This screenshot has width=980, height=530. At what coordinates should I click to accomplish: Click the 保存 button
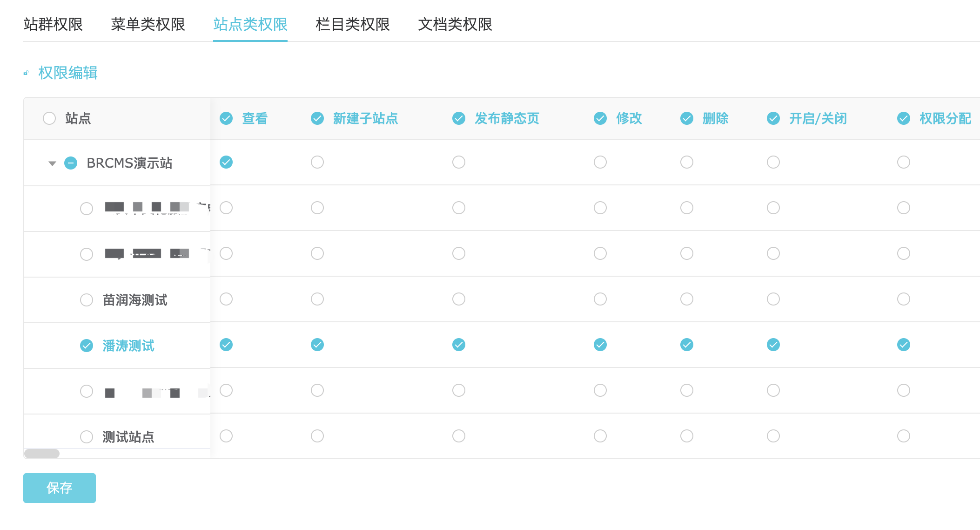(x=60, y=488)
